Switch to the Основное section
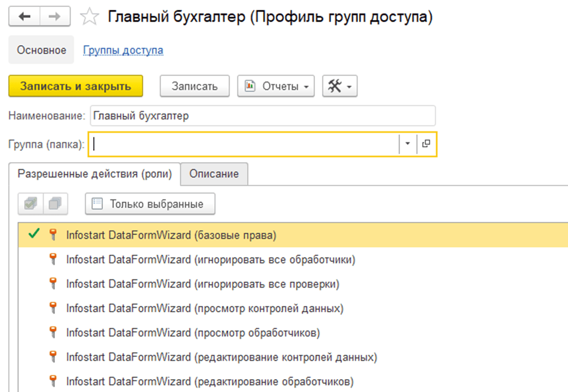Image resolution: width=568 pixels, height=392 pixels. point(41,50)
